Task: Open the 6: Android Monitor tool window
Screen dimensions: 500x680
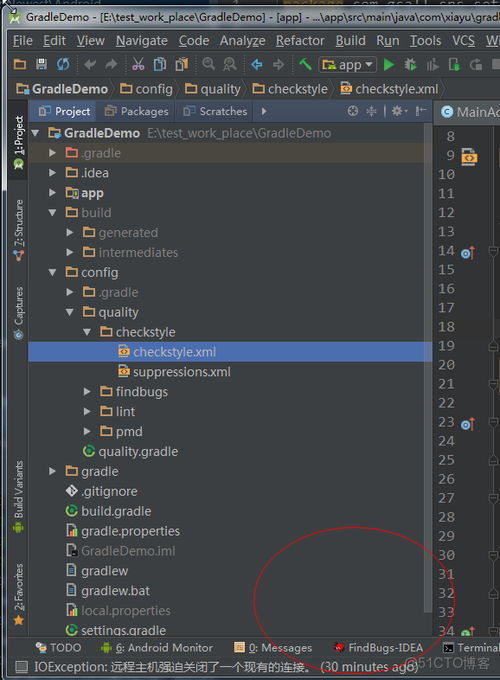Action: click(x=157, y=648)
